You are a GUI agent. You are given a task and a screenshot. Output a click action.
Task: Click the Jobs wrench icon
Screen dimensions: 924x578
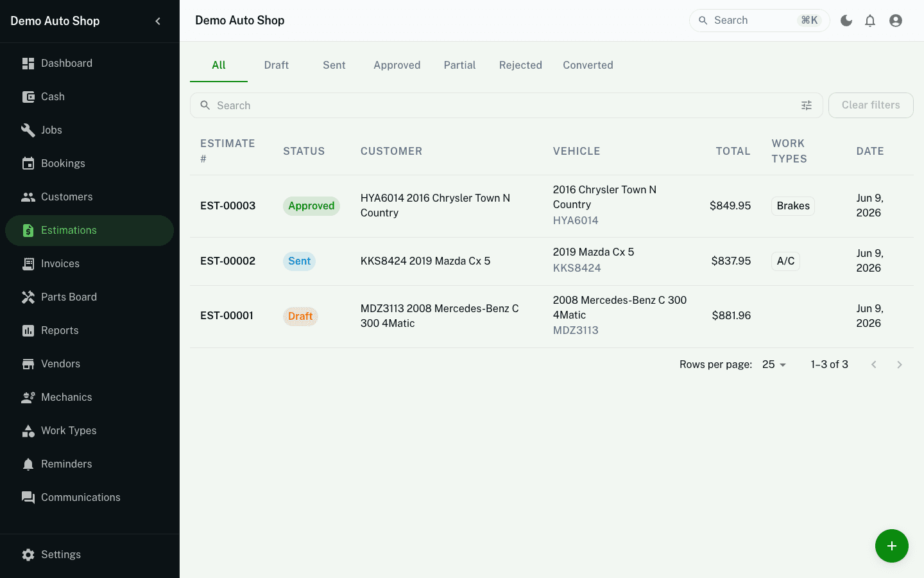pos(28,130)
